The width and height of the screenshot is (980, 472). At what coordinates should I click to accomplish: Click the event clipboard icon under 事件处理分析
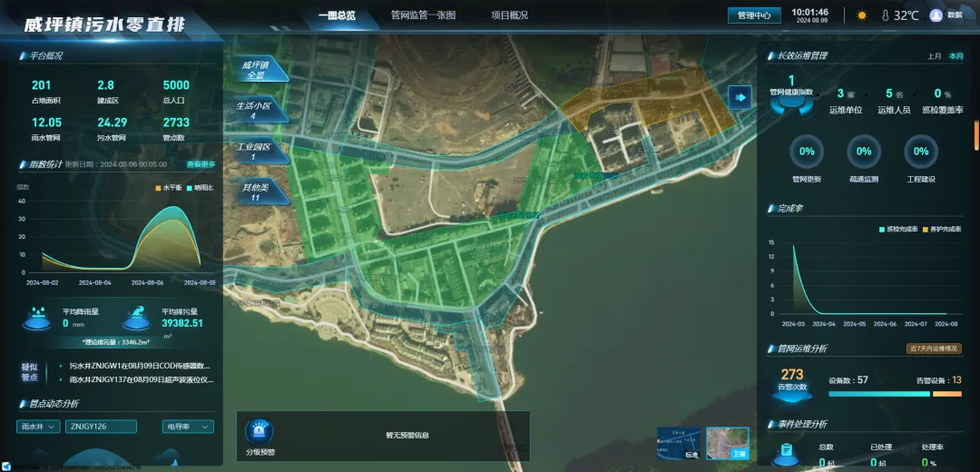click(787, 450)
